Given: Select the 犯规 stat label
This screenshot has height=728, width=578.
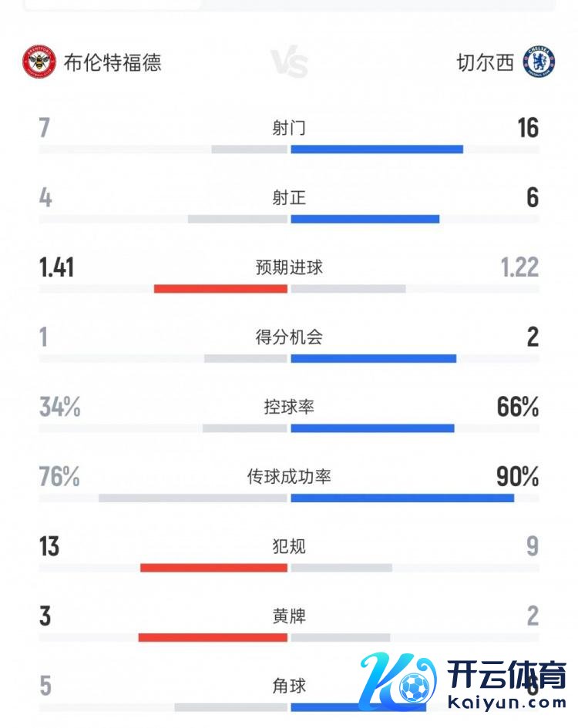Looking at the screenshot, I should click(289, 546).
